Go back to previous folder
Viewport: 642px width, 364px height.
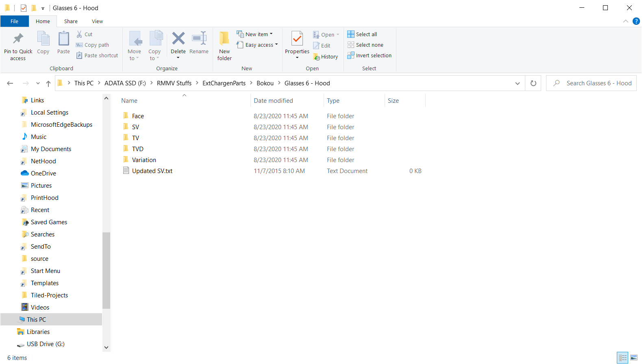pyautogui.click(x=10, y=83)
